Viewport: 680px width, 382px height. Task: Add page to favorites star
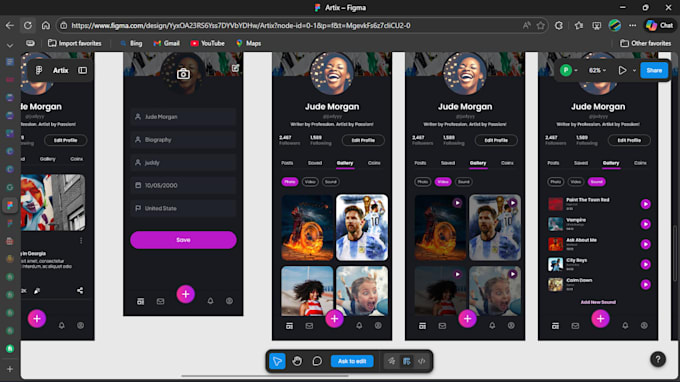pos(540,26)
